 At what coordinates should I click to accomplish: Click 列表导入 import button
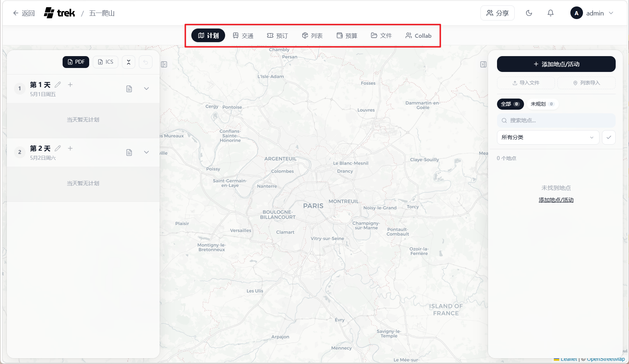pyautogui.click(x=587, y=83)
